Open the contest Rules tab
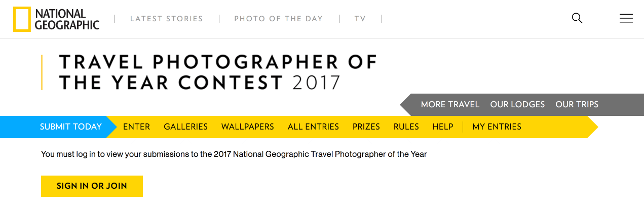This screenshot has height=211, width=644. tap(406, 127)
